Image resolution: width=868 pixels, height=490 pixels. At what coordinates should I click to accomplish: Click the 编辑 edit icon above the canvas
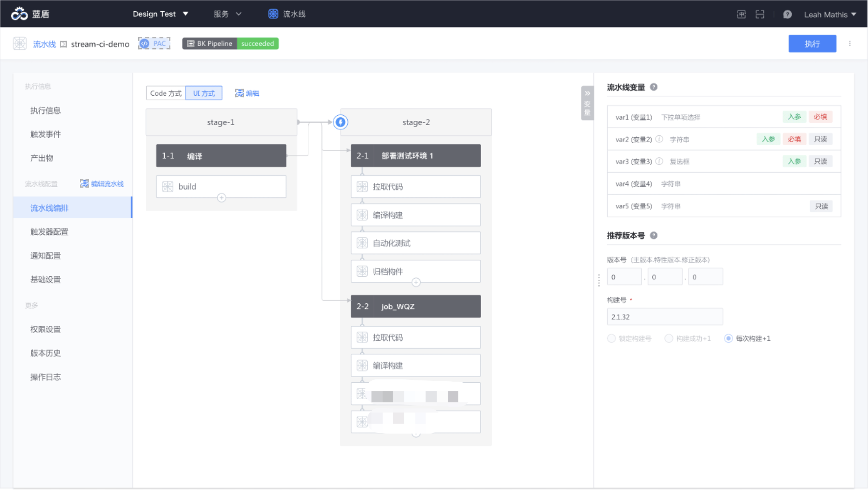[x=247, y=92]
